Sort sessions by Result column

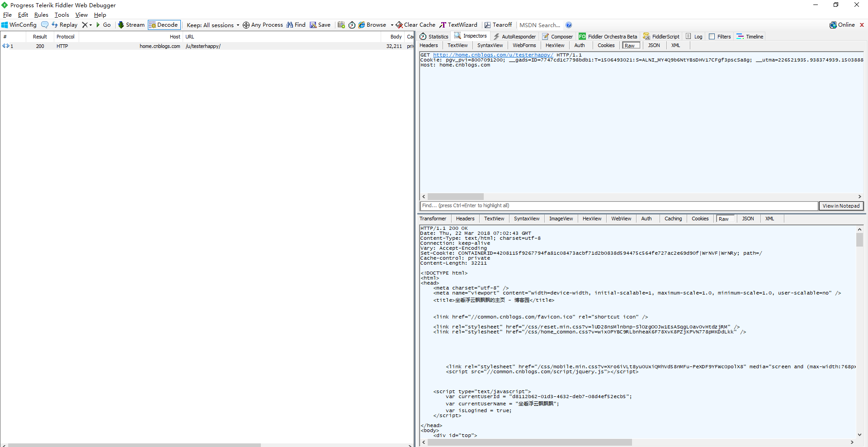coord(40,37)
